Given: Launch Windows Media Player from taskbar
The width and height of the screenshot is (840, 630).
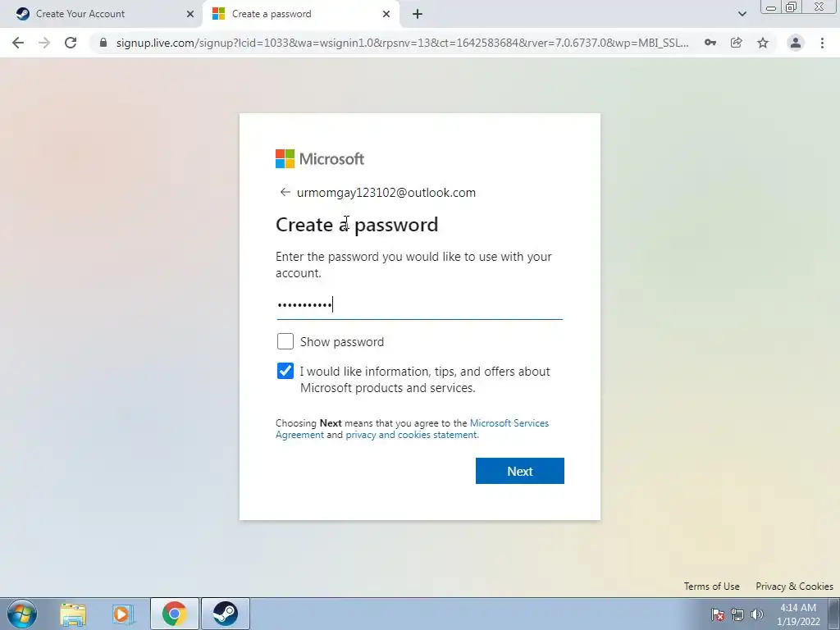Looking at the screenshot, I should [x=122, y=614].
